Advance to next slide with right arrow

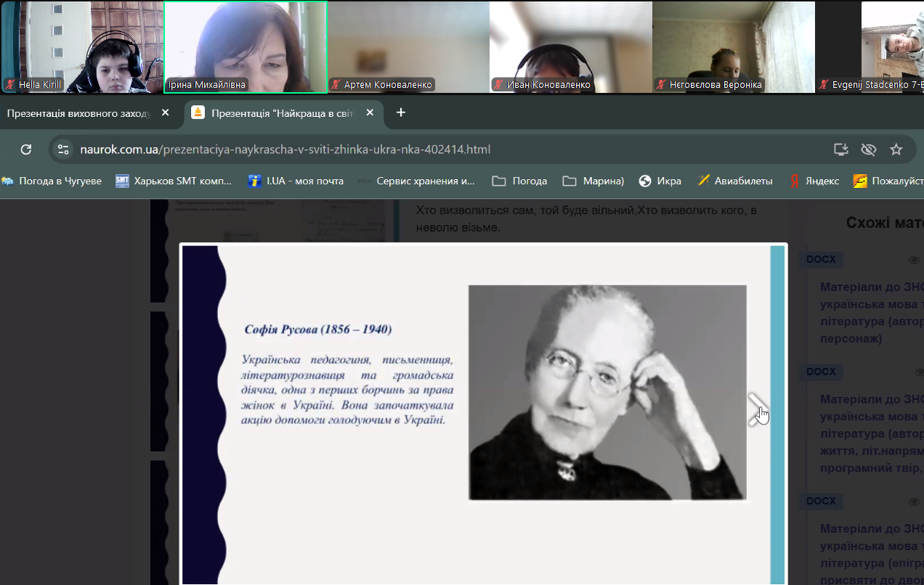pos(758,409)
